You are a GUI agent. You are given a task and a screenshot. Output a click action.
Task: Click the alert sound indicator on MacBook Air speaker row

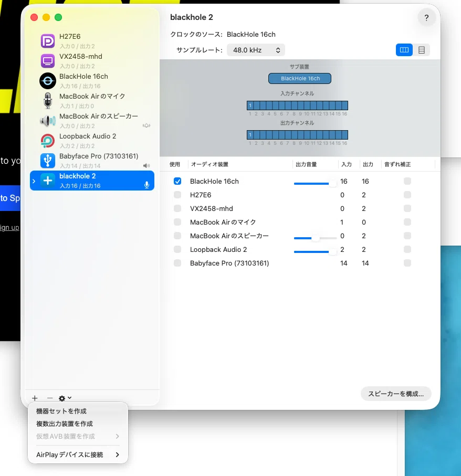(x=146, y=125)
